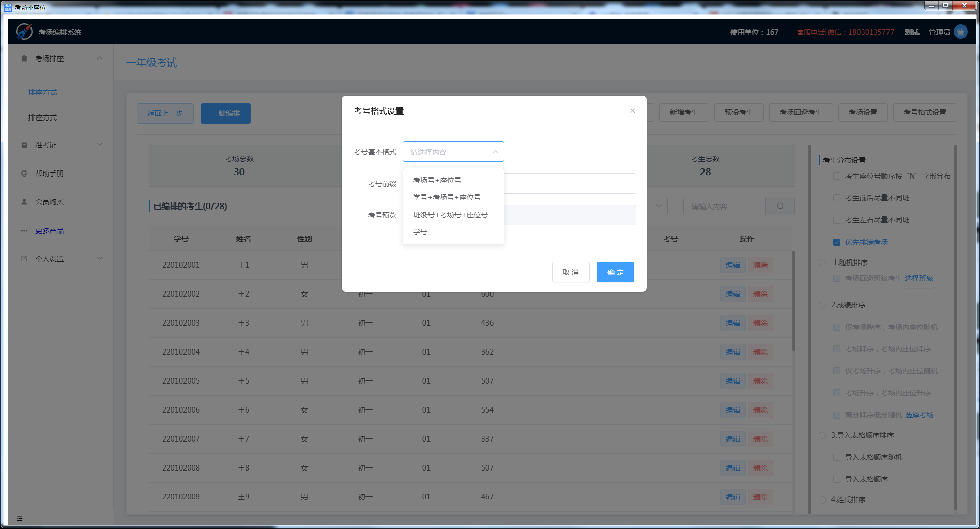Image resolution: width=980 pixels, height=529 pixels.
Task: Click the 帮助手册 sidebar icon
Action: click(x=24, y=173)
